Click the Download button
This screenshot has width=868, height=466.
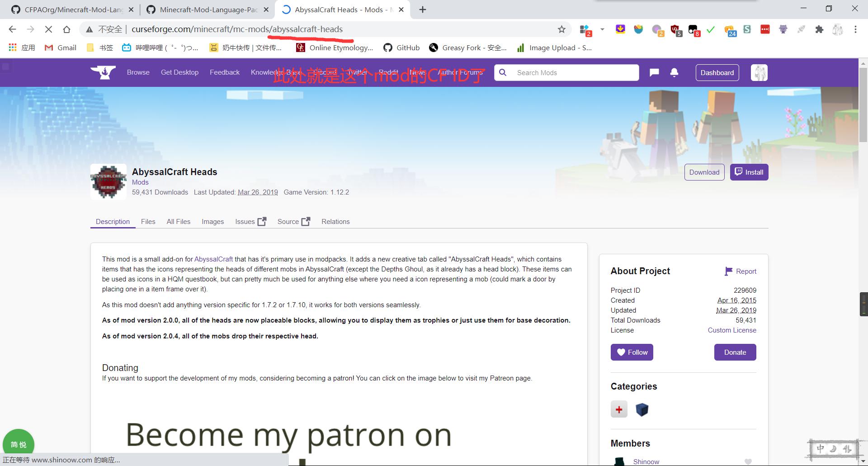[704, 172]
